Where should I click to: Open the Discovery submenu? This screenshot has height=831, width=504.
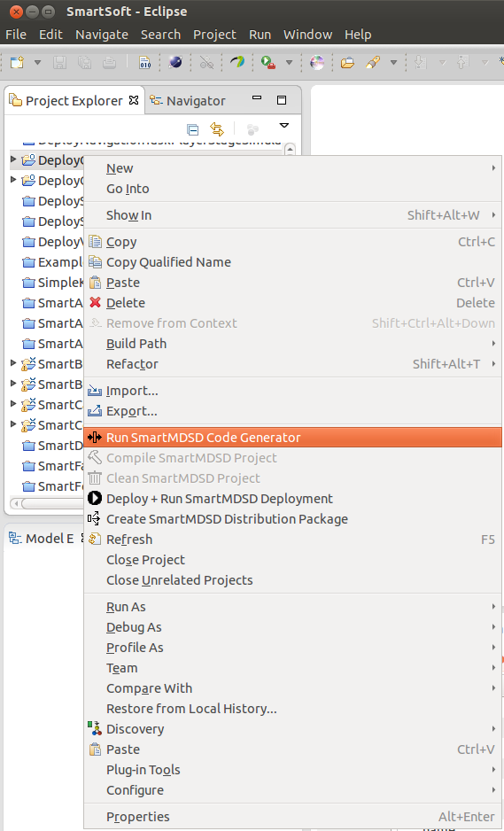(x=292, y=729)
